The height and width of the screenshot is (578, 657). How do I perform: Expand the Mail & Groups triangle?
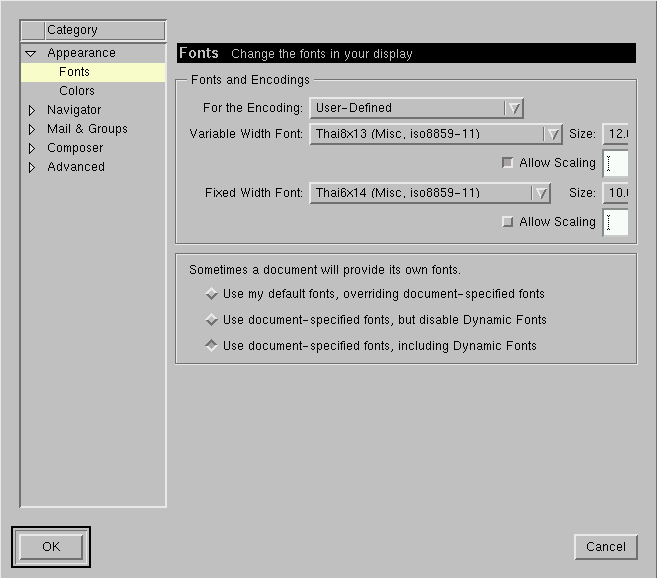[31, 129]
